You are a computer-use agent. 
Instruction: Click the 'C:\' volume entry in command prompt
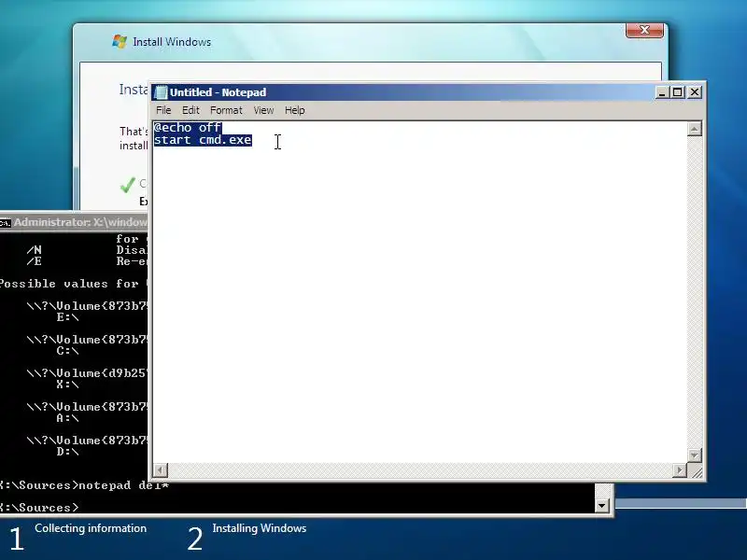67,351
